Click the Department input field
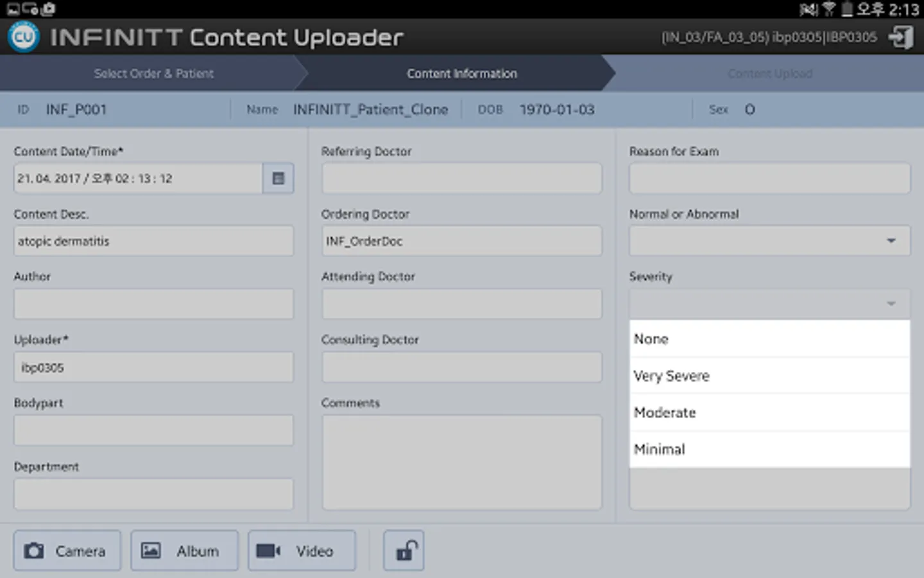The width and height of the screenshot is (924, 578). [153, 494]
